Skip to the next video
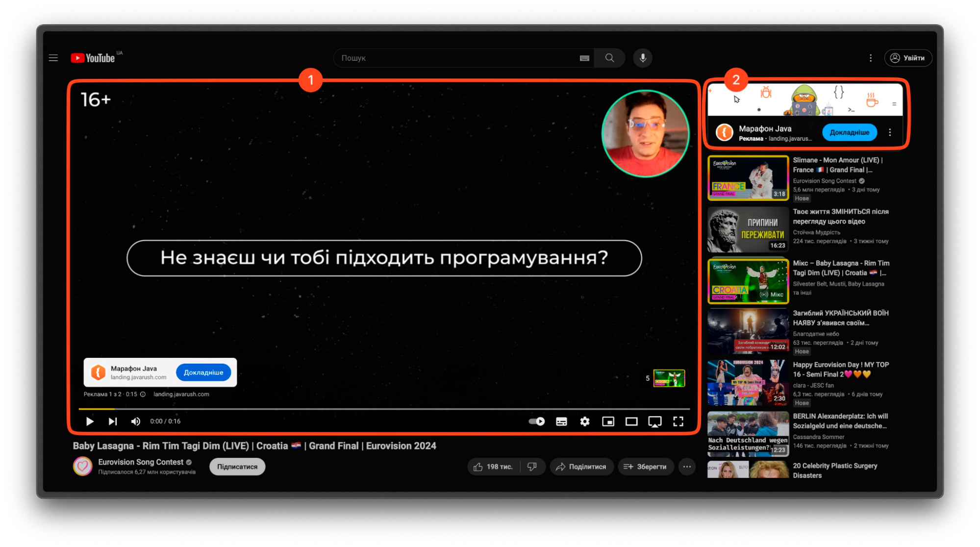 tap(113, 422)
